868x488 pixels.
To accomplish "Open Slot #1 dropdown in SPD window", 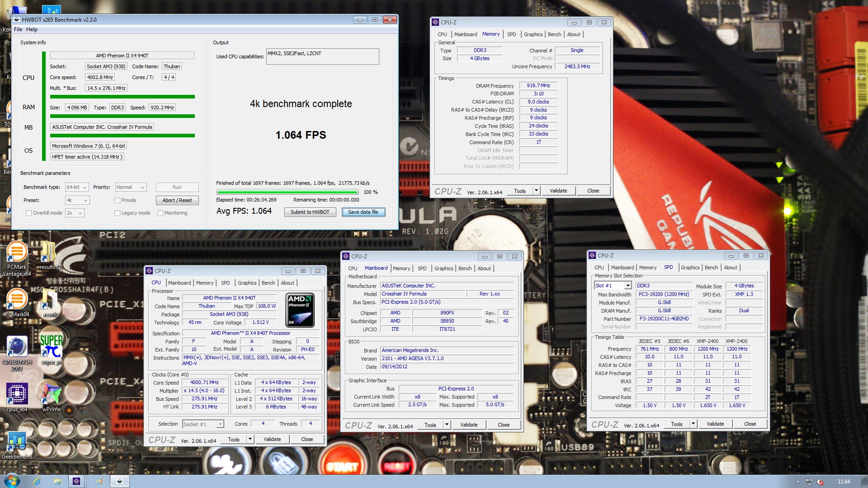I will click(x=613, y=286).
